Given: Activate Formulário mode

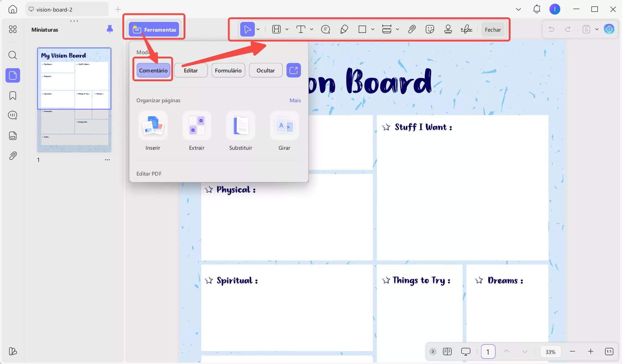Looking at the screenshot, I should 228,70.
